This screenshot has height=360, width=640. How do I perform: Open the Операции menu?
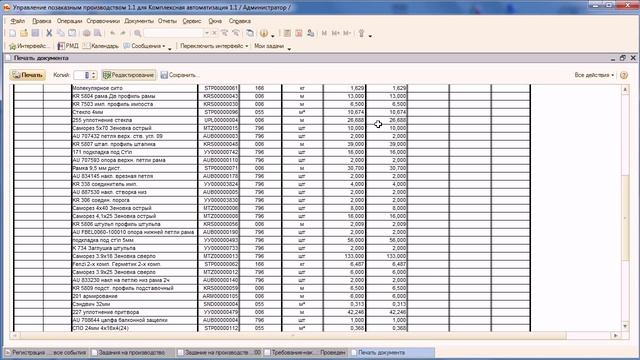click(69, 21)
